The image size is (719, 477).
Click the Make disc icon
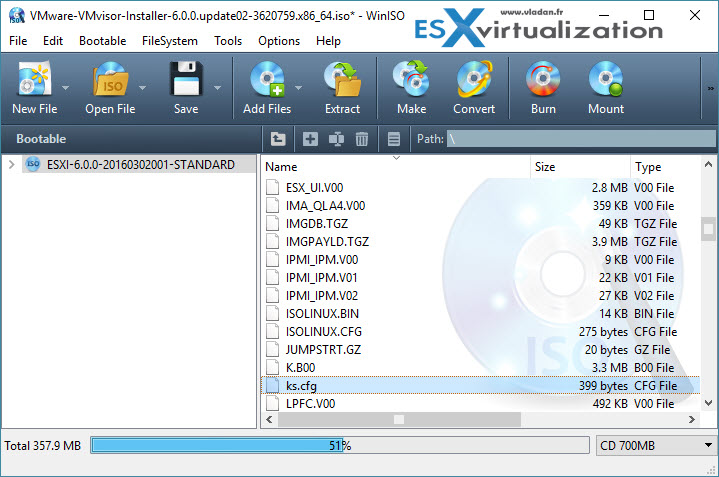point(411,78)
